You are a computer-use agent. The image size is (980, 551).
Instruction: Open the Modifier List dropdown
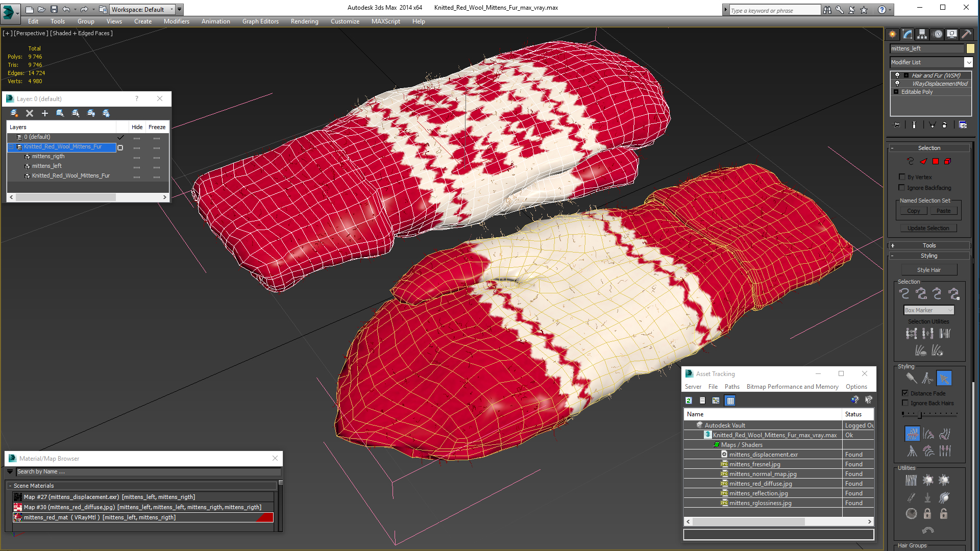coord(968,62)
